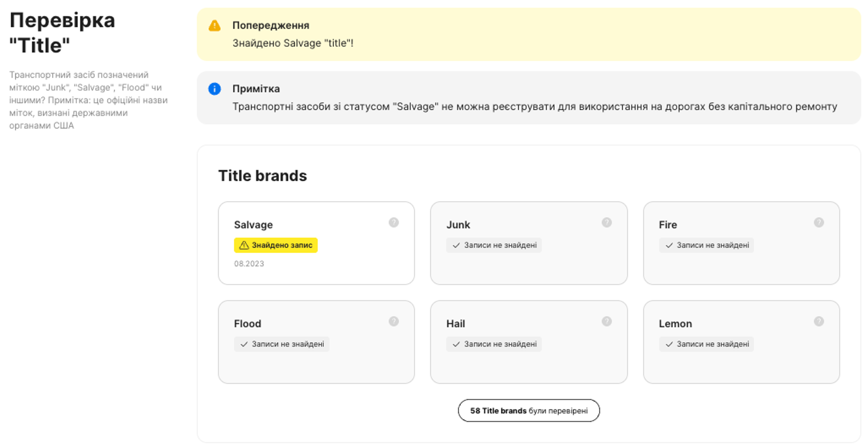
Task: Click the 'Title brands' section heading
Action: pyautogui.click(x=262, y=176)
